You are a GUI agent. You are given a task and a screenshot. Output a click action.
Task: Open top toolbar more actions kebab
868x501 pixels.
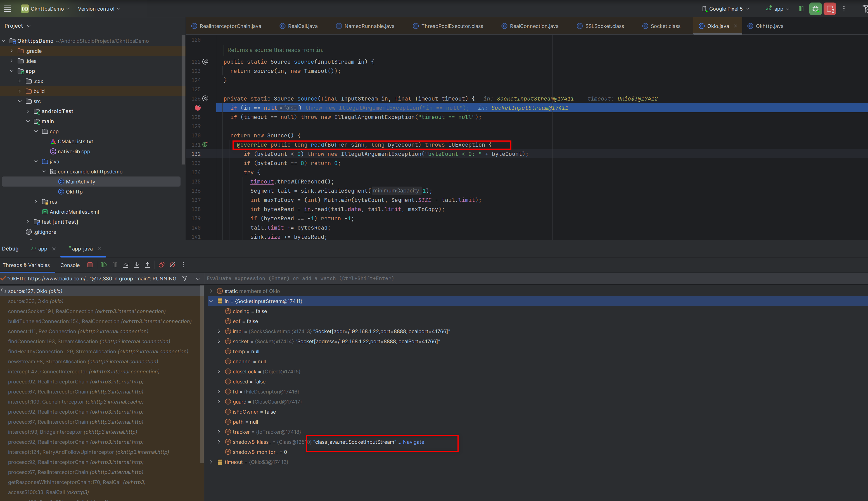coord(844,9)
